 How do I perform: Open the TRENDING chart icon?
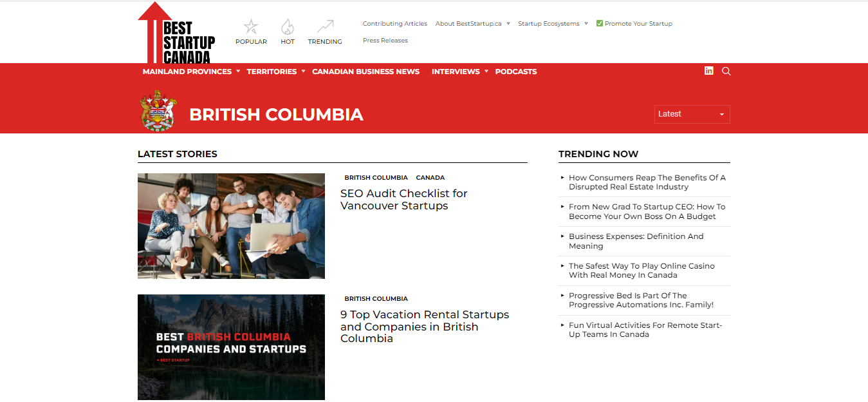tap(324, 26)
